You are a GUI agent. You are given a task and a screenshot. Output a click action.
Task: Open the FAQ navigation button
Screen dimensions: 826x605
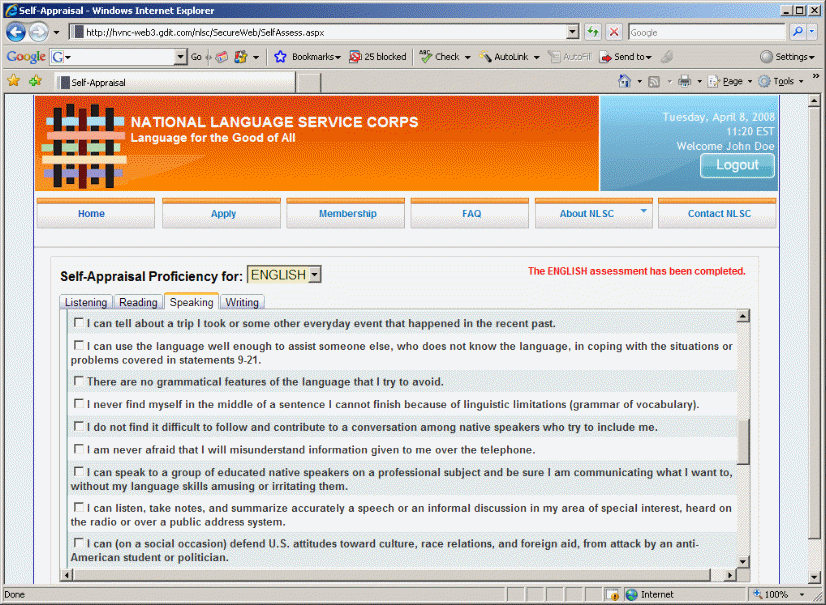(469, 213)
